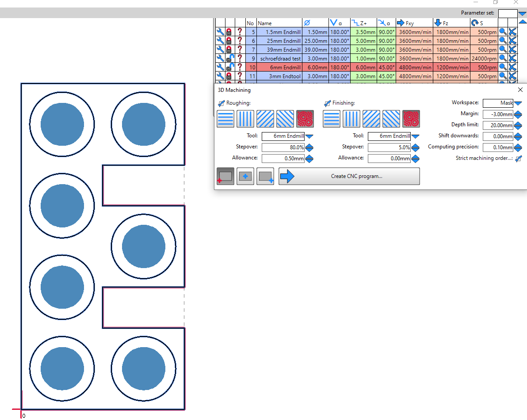The width and height of the screenshot is (527, 420).
Task: Adjust the Margin stepper arrows
Action: click(x=518, y=114)
